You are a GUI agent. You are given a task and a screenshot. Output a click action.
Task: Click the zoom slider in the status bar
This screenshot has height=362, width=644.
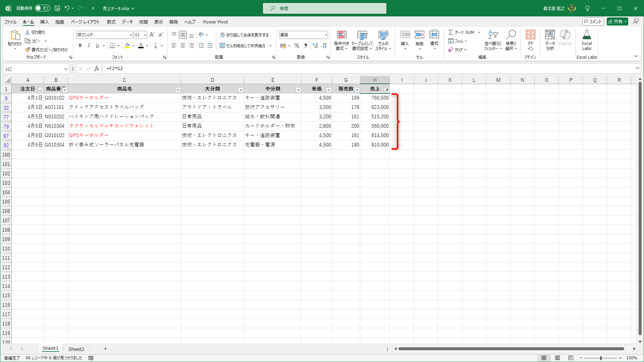(600, 358)
